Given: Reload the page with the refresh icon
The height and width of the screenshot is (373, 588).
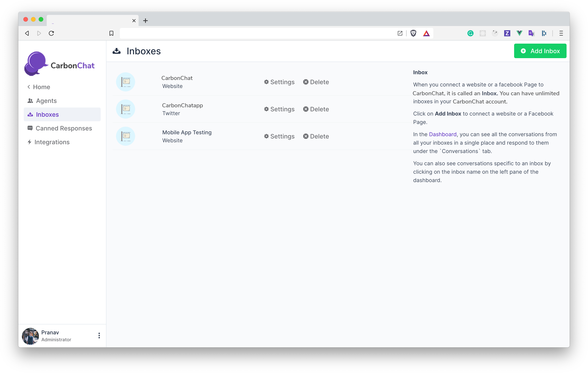Looking at the screenshot, I should 51,33.
